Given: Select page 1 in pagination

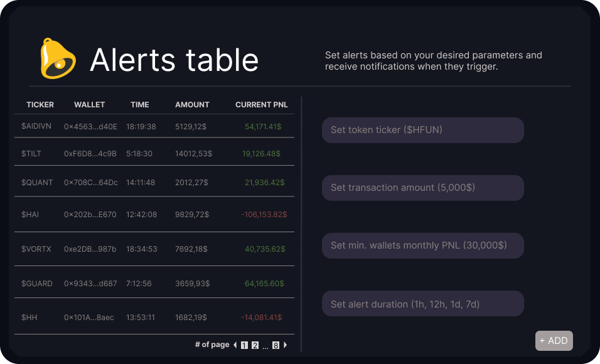Looking at the screenshot, I should 245,345.
